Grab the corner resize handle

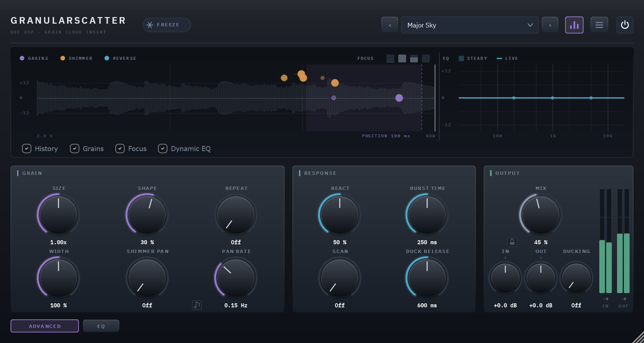click(x=639, y=338)
